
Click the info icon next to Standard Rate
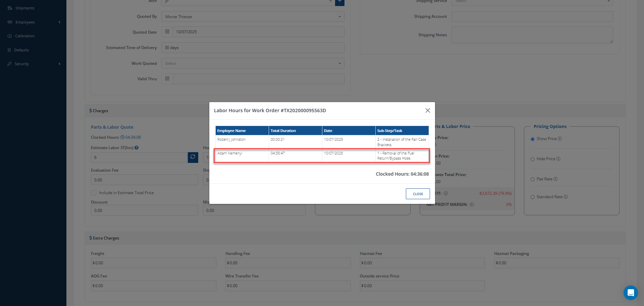click(566, 197)
